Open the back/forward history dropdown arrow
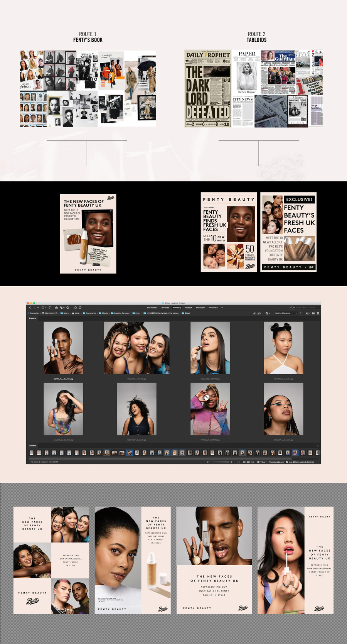This screenshot has width=347, height=644. (38, 308)
